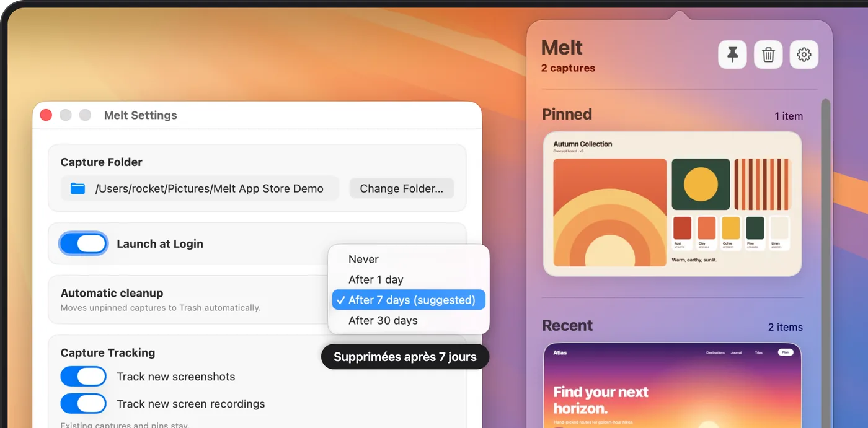Click the blue folder icon beside capture path
Screen dimensions: 868x428
click(x=77, y=188)
